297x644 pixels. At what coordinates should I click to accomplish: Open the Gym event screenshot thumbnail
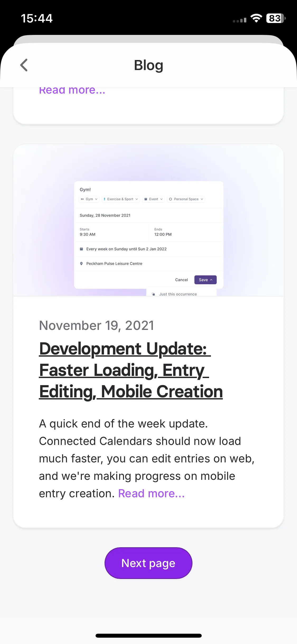pyautogui.click(x=148, y=220)
